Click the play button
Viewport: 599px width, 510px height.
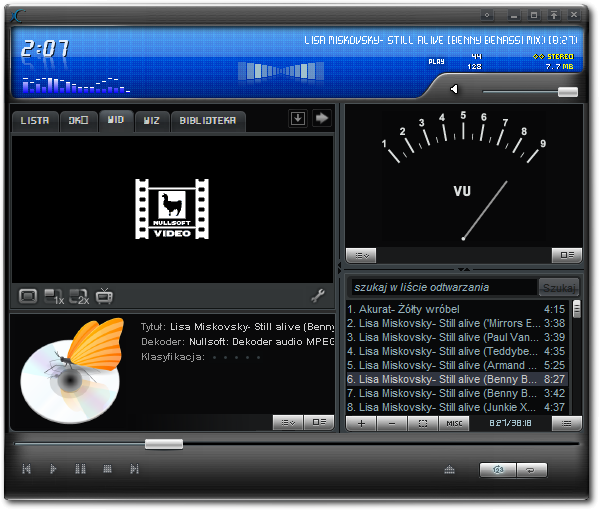(53, 469)
